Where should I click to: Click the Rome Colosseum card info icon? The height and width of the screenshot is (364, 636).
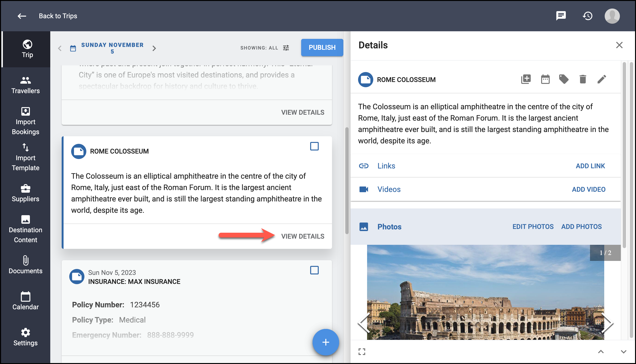tap(78, 151)
